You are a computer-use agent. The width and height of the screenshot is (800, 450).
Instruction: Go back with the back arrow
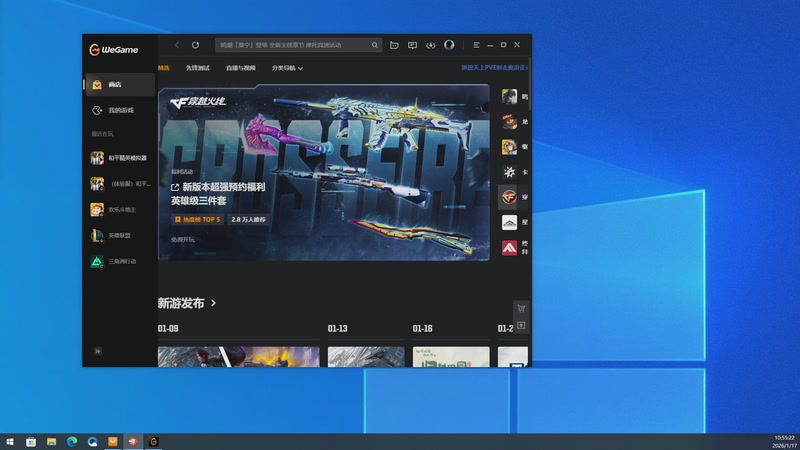click(x=177, y=45)
